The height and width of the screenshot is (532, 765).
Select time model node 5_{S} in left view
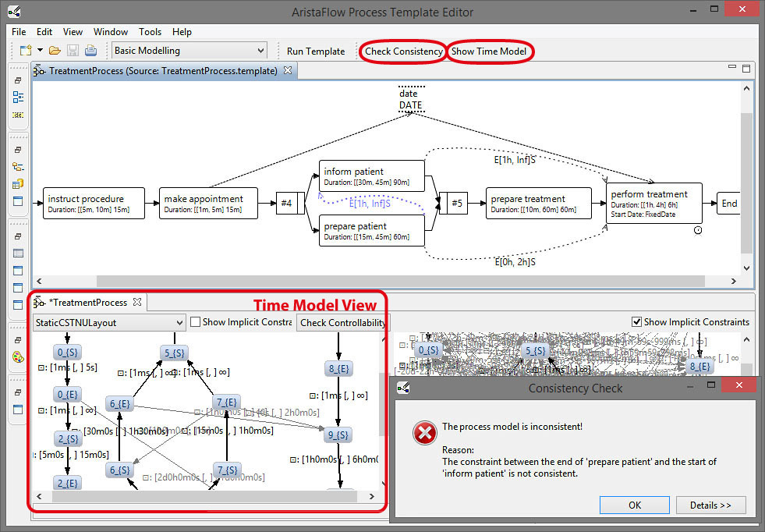tap(174, 353)
